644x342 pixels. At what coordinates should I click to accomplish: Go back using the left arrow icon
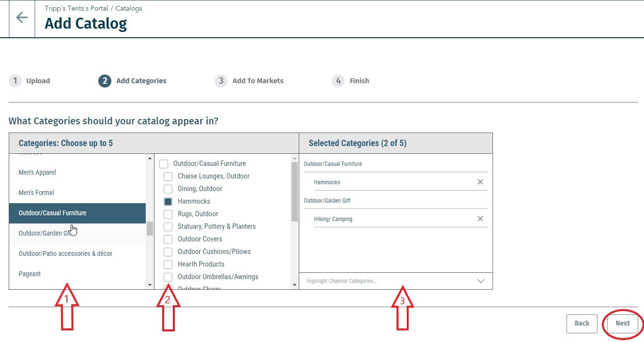coord(22,18)
